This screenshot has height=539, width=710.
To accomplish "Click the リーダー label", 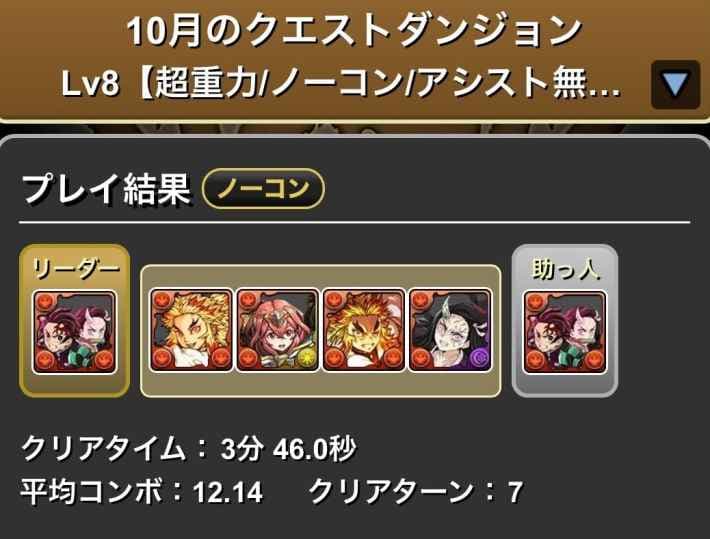I will pyautogui.click(x=76, y=269).
